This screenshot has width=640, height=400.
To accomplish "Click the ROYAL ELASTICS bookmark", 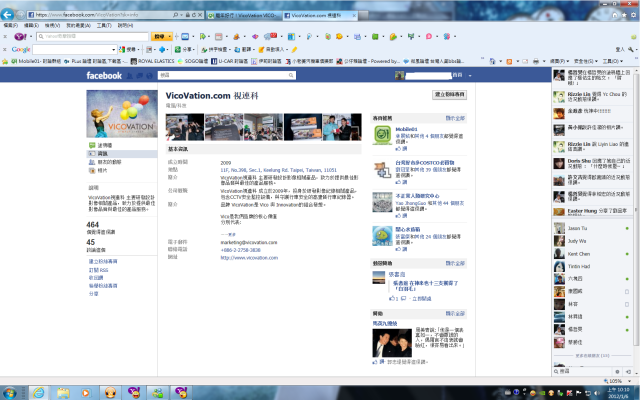I will point(153,61).
